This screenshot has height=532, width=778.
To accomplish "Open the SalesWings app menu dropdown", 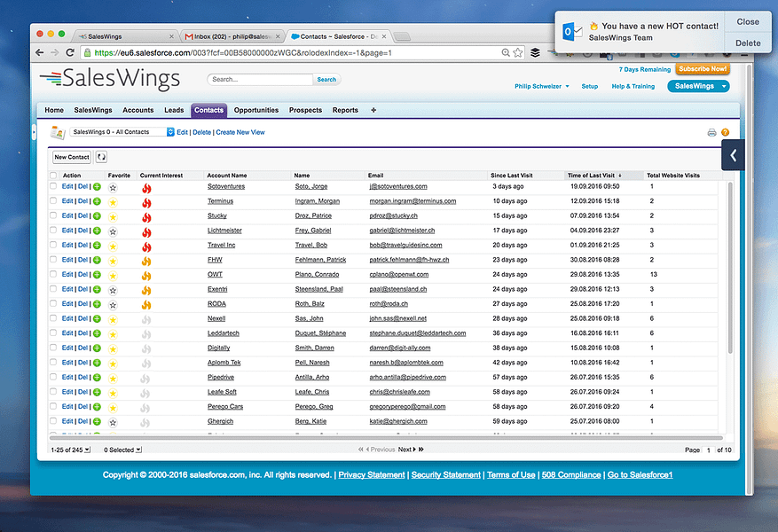I will coord(698,86).
